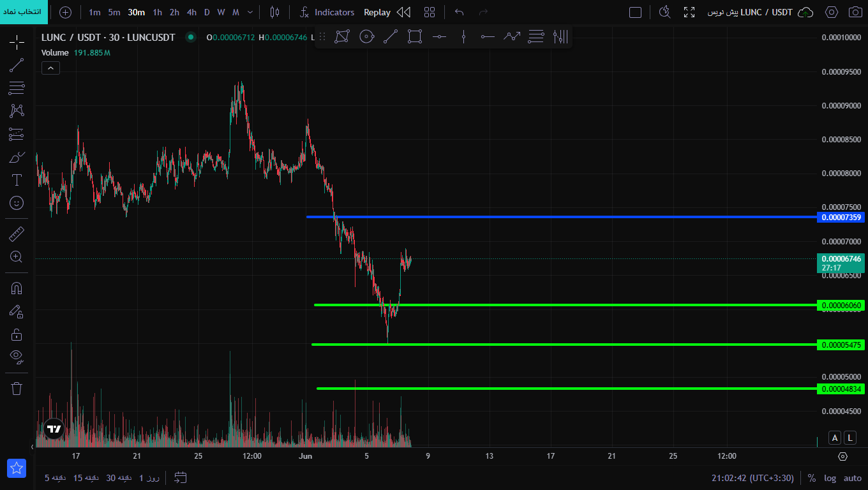The height and width of the screenshot is (490, 868).
Task: Select the vertical line tool in floating toolbar
Action: pos(463,37)
